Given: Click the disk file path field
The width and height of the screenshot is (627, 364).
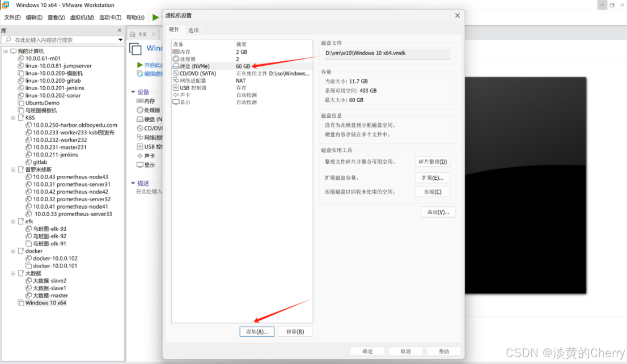Looking at the screenshot, I should 387,53.
